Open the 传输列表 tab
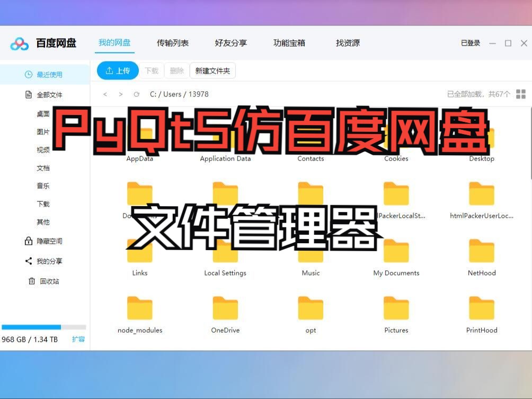 (x=173, y=43)
